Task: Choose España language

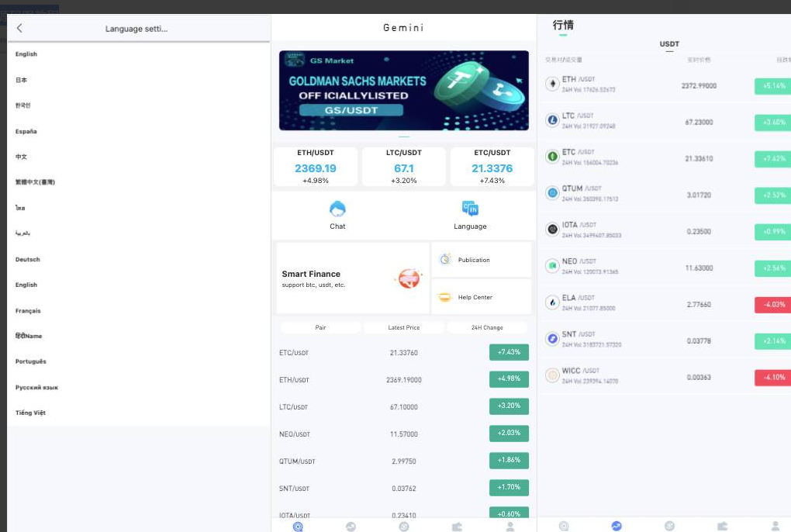Action: pyautogui.click(x=26, y=131)
